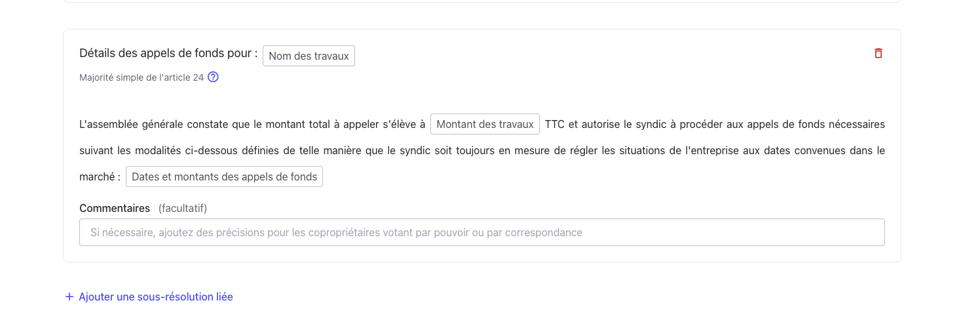Click the word 'suivant' starting the second line
This screenshot has height=311, width=980.
[x=96, y=150]
